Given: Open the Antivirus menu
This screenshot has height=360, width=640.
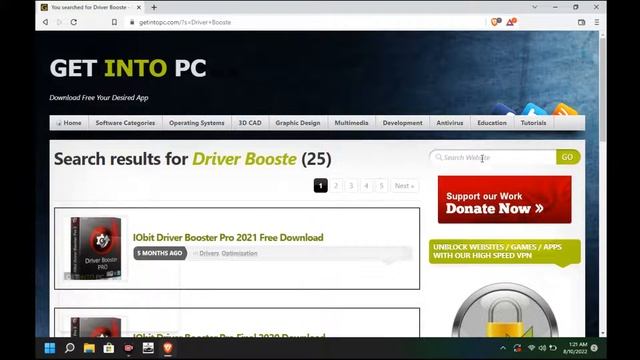Looking at the screenshot, I should (450, 123).
